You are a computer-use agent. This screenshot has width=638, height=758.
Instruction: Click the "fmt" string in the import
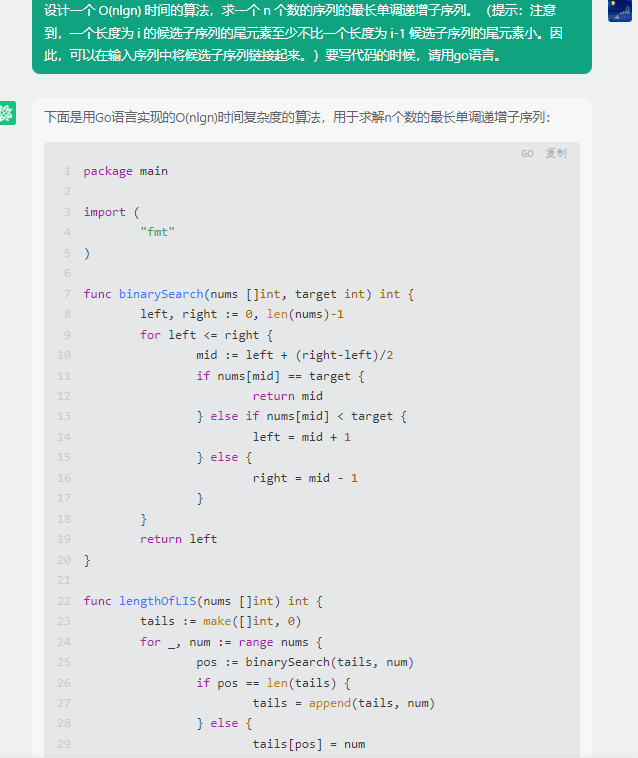pos(158,232)
